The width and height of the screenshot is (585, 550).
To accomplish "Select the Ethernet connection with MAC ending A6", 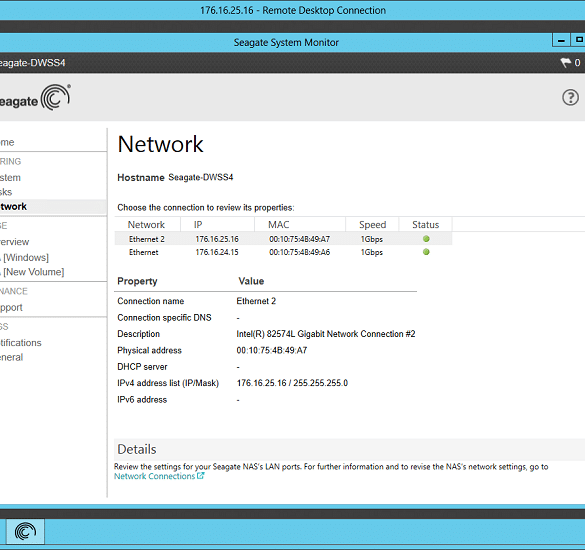I will coord(283,252).
